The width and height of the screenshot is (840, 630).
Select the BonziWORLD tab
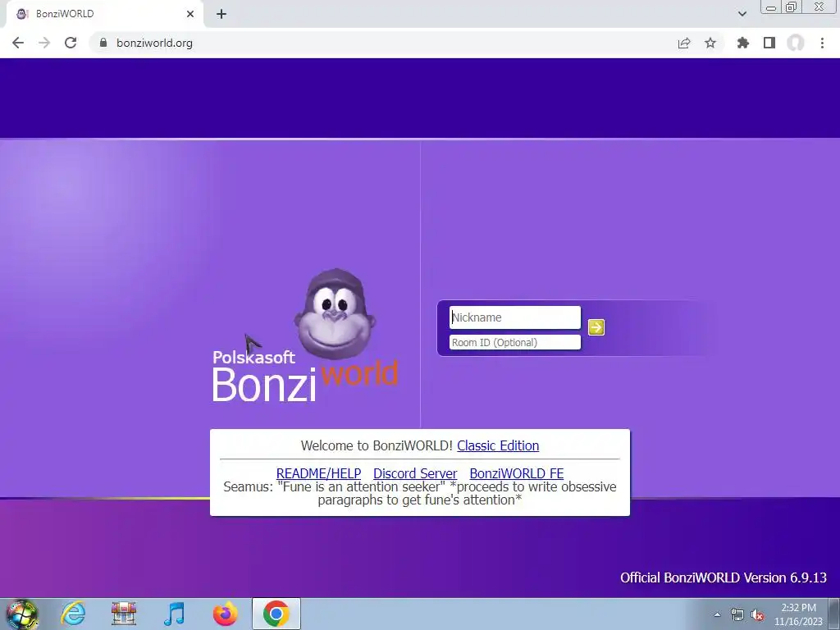(x=104, y=14)
